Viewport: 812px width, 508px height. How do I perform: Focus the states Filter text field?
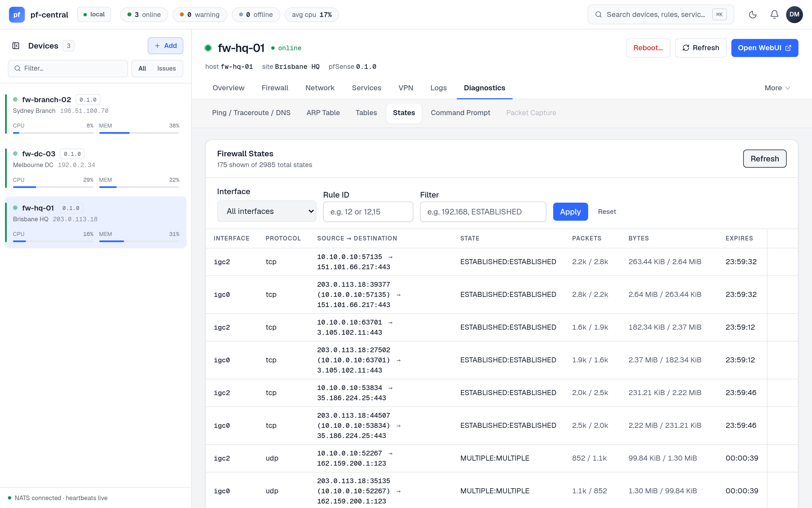(x=483, y=212)
